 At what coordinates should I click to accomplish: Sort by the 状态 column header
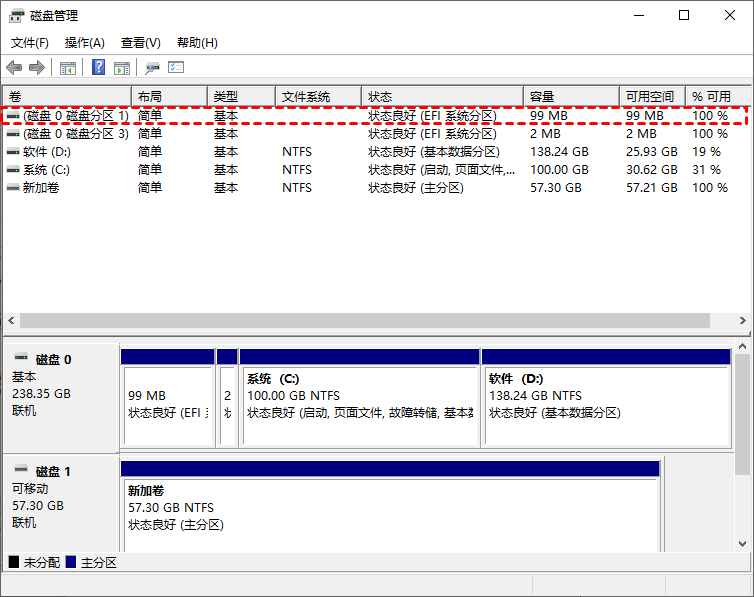pyautogui.click(x=442, y=97)
